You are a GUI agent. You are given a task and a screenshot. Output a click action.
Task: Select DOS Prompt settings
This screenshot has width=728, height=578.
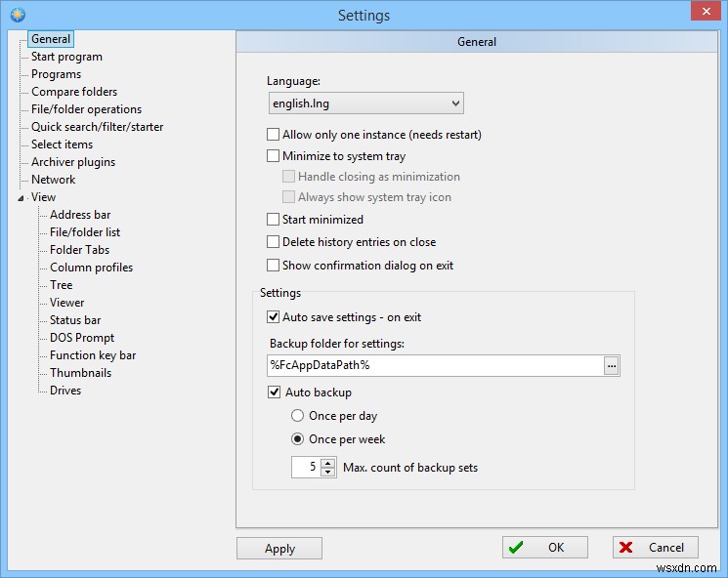coord(82,338)
